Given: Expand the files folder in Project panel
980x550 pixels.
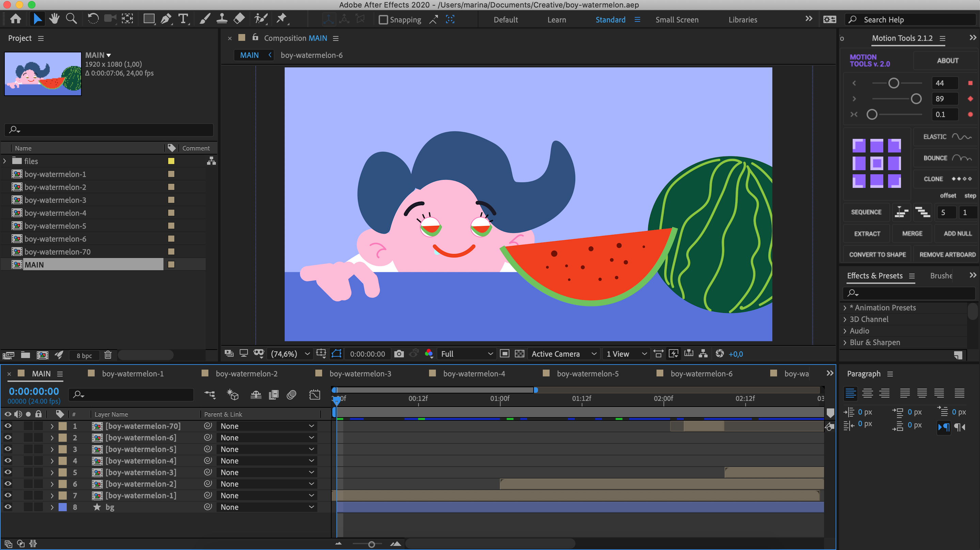Looking at the screenshot, I should point(4,161).
